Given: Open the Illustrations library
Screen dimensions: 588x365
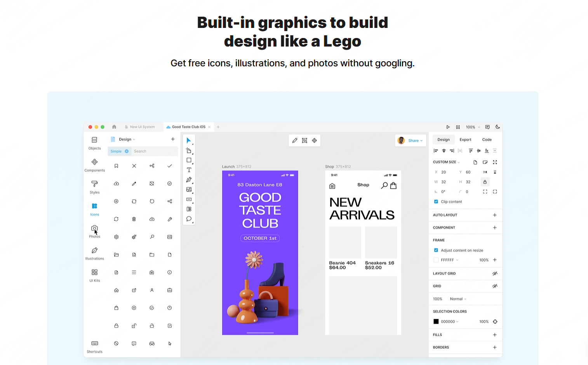Looking at the screenshot, I should (x=94, y=253).
